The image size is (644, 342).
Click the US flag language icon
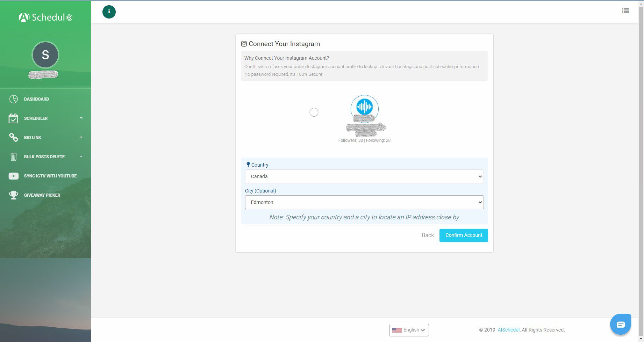click(x=397, y=330)
